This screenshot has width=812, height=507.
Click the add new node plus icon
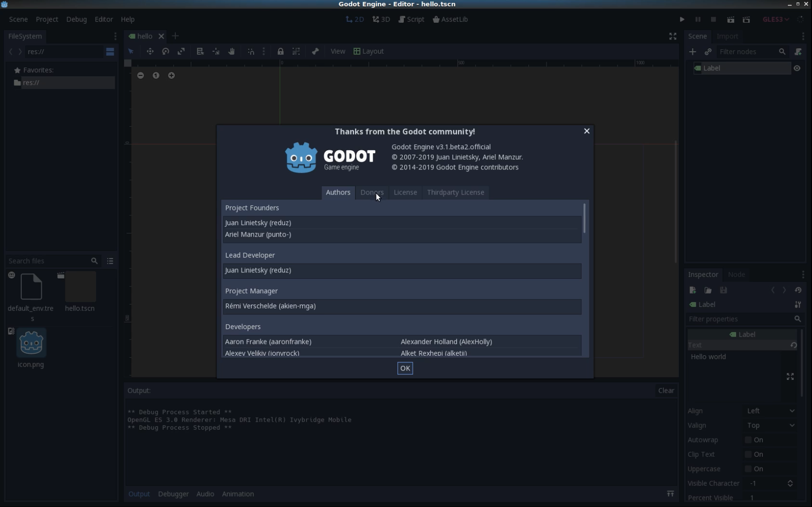(692, 52)
